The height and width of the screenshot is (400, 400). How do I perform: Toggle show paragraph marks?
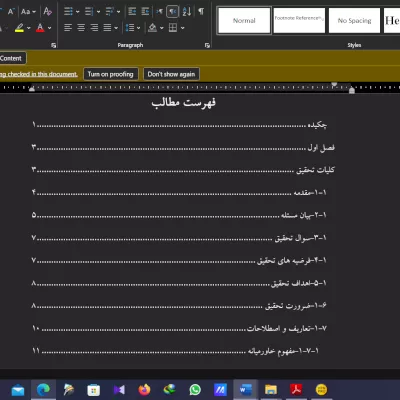[201, 12]
